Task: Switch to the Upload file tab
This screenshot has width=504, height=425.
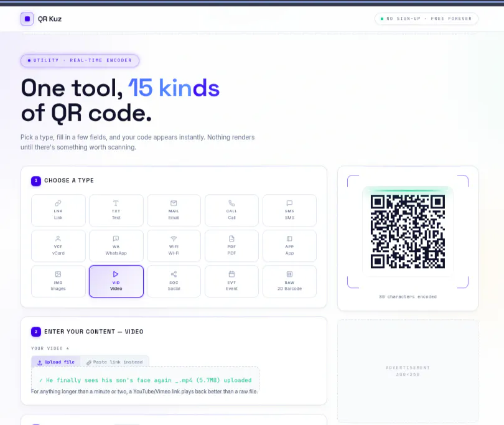Action: tap(56, 362)
